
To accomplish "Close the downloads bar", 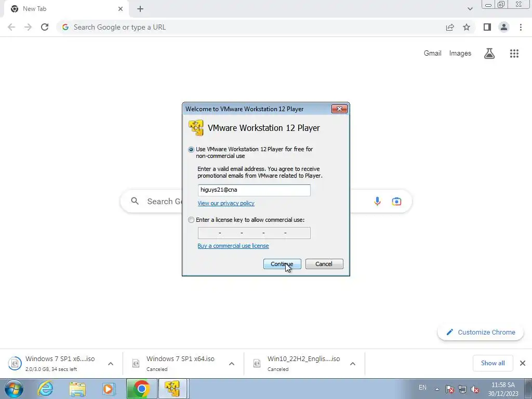I will click(x=523, y=363).
